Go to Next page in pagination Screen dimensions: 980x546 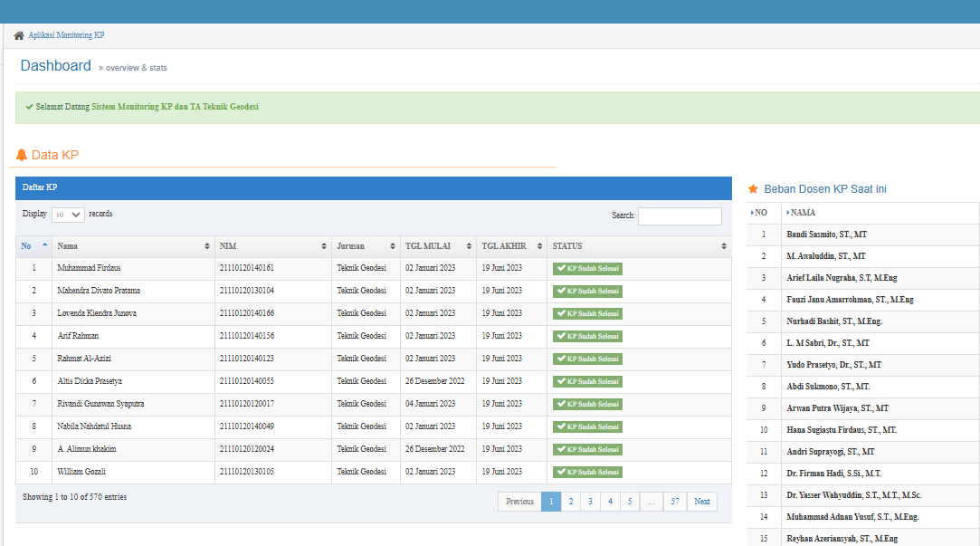point(702,502)
